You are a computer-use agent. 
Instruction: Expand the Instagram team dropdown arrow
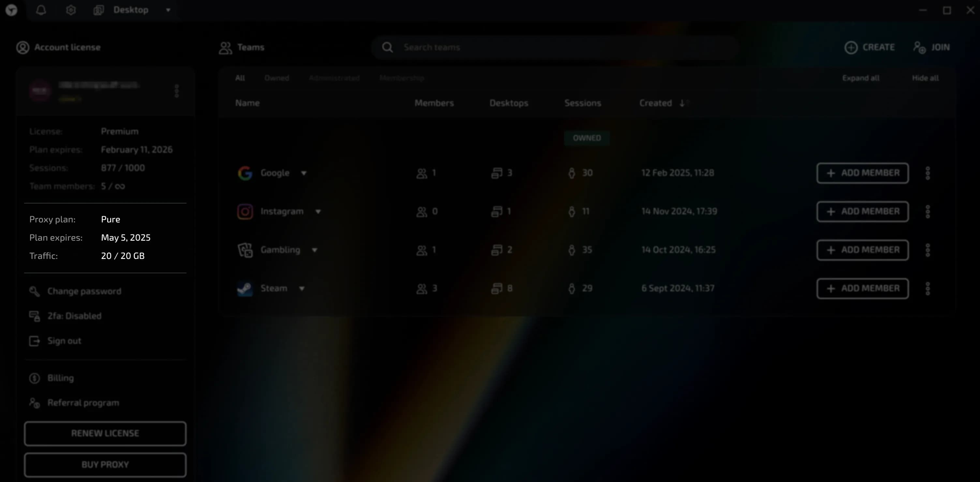point(318,212)
